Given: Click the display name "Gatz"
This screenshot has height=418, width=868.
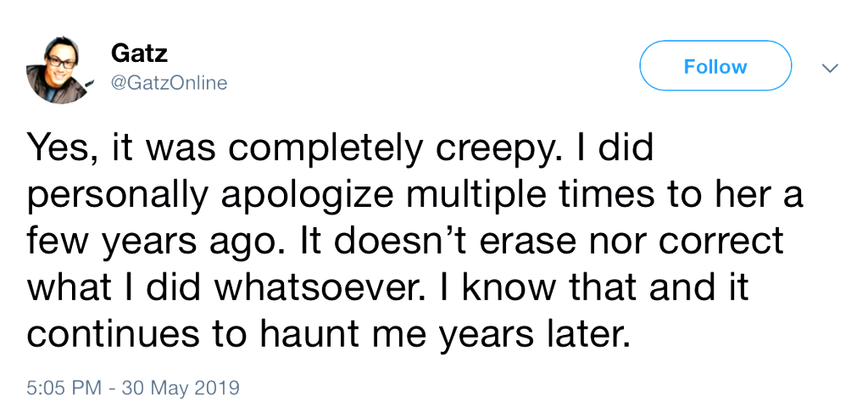Looking at the screenshot, I should click(139, 53).
